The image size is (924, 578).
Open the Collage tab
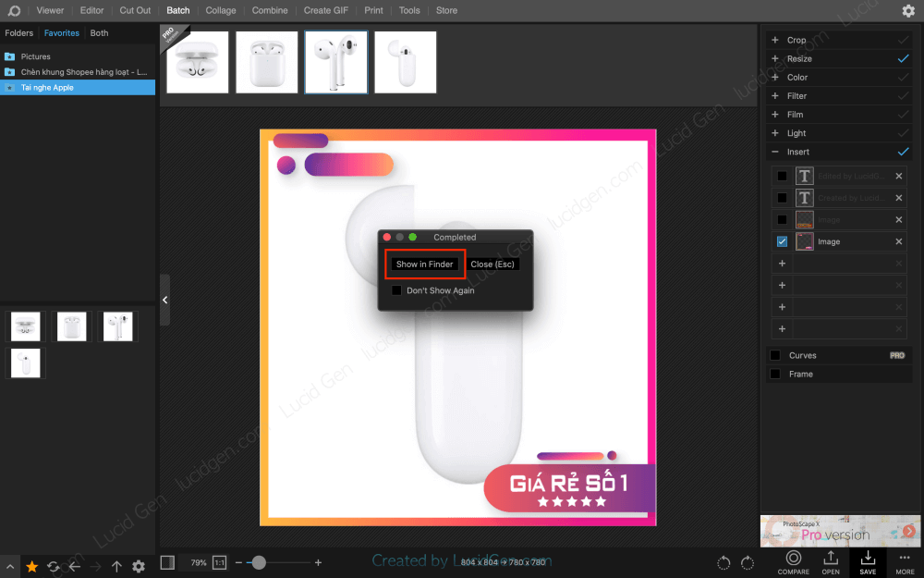(x=221, y=10)
